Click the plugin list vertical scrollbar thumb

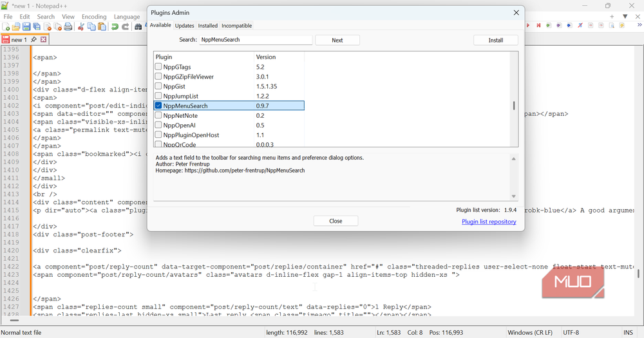[x=514, y=106]
